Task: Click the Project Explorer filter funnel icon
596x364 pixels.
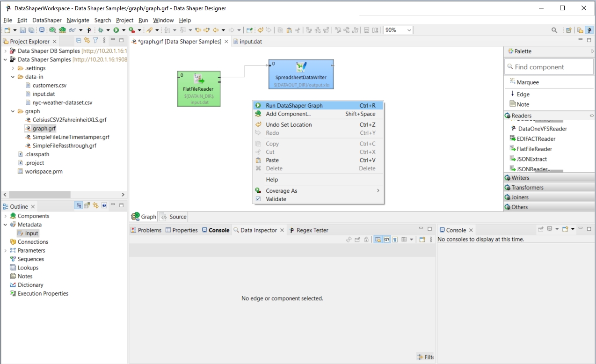Action: (95, 41)
